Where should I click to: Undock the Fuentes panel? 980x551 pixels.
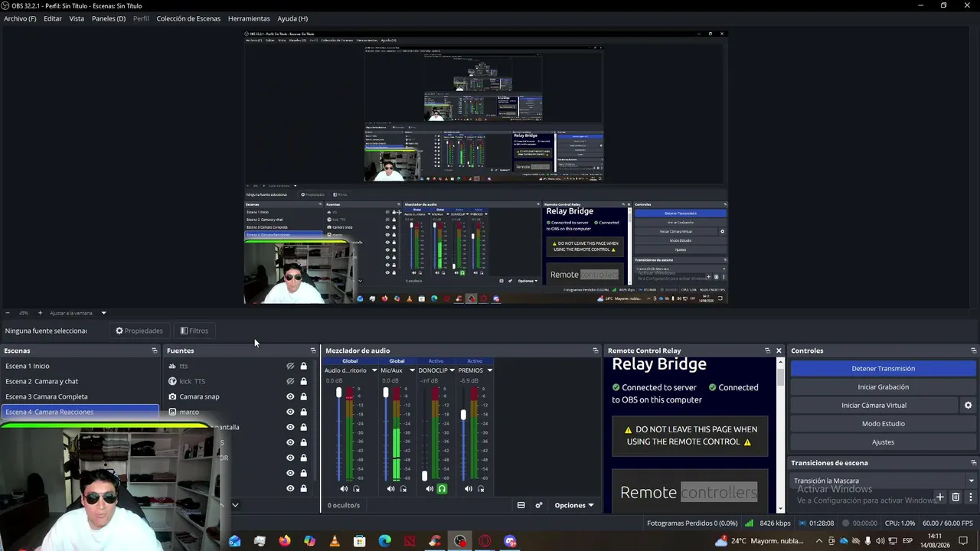point(313,350)
